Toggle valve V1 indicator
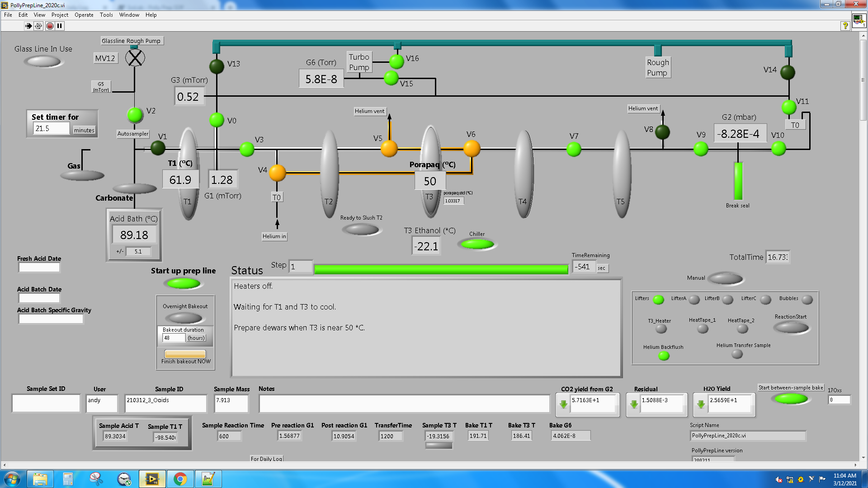Screen dimensions: 868x488 (157, 147)
